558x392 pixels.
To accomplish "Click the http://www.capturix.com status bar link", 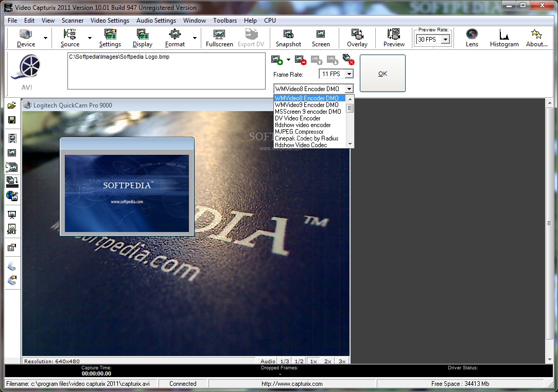I will point(292,384).
